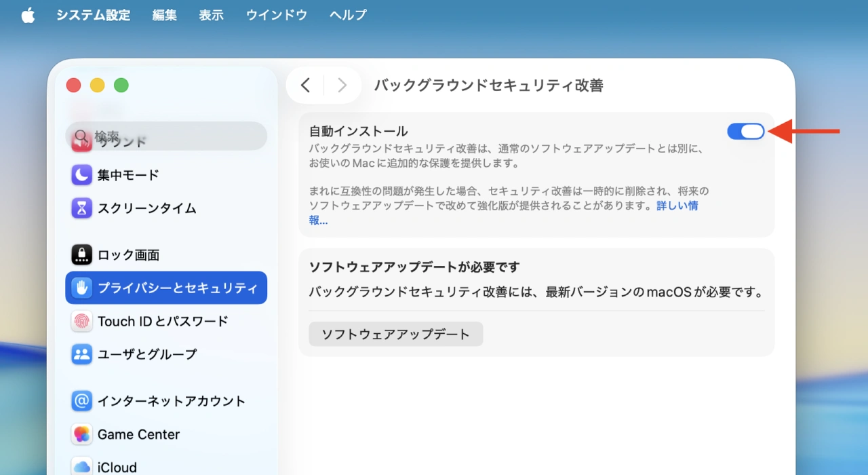Image resolution: width=868 pixels, height=475 pixels.
Task: Select the Game Center icon
Action: pyautogui.click(x=81, y=434)
